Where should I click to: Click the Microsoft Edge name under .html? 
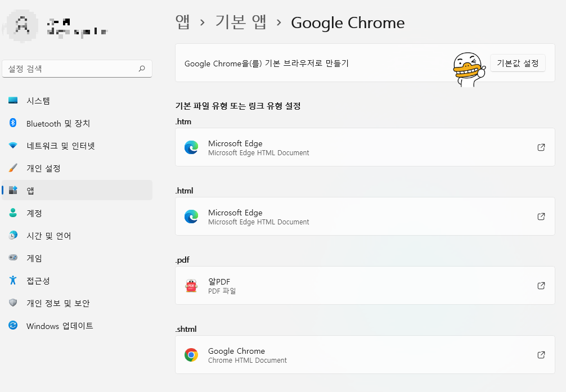[x=235, y=213]
